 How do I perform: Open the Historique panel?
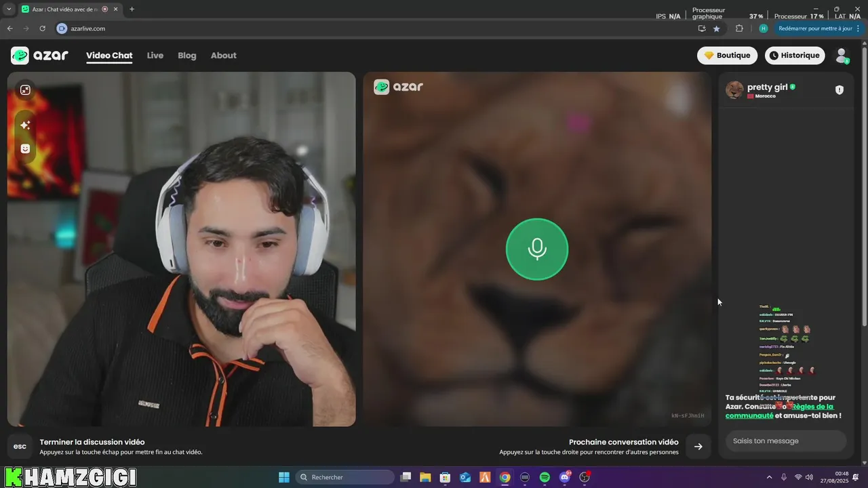point(795,56)
